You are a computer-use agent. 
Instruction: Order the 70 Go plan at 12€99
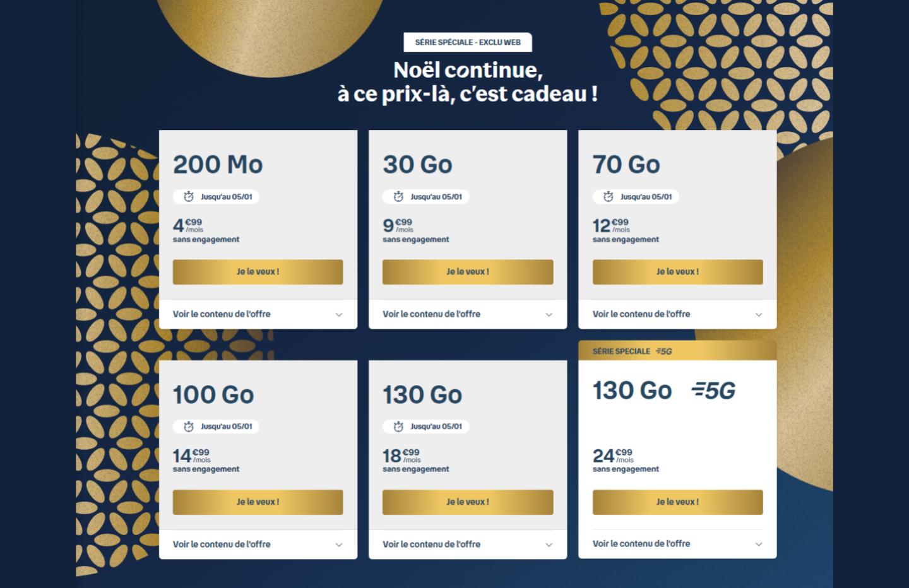tap(677, 272)
